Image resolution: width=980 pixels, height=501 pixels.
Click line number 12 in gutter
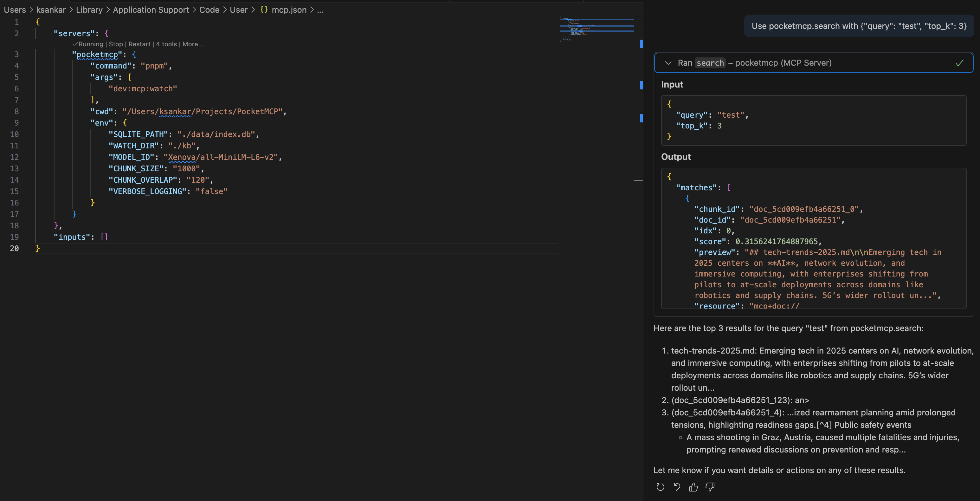click(14, 157)
